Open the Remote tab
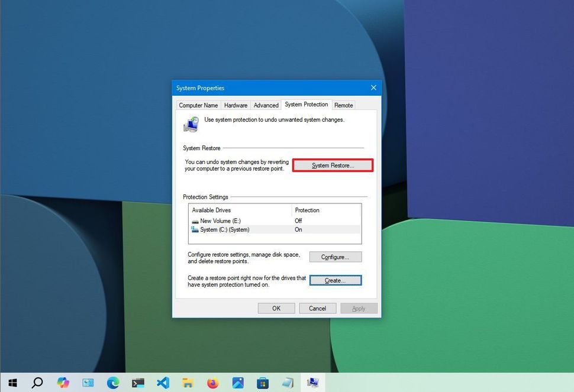This screenshot has width=574, height=392. pos(343,105)
